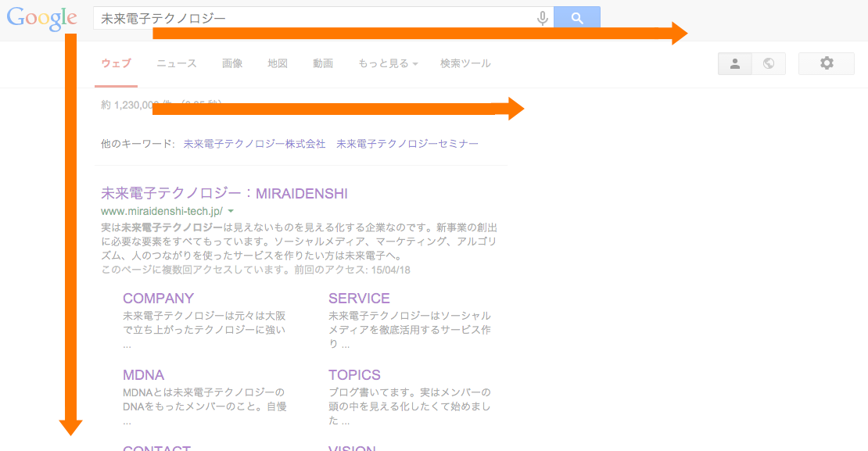Viewport: 868px width, 451px height.
Task: Expand green arrow next to www.miraidenshi-tech.jp/
Action: click(231, 211)
